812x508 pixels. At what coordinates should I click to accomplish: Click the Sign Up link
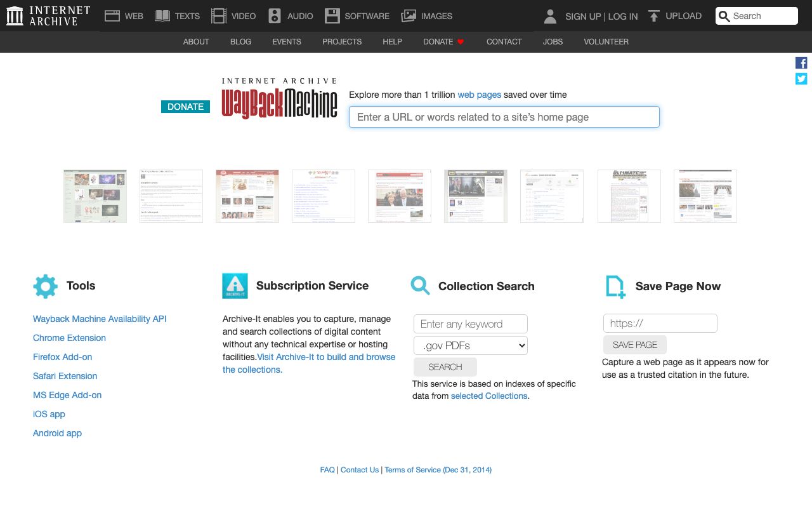(x=583, y=17)
